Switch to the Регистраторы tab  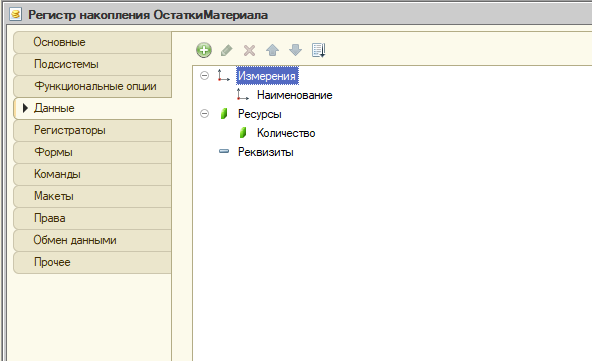tap(92, 130)
